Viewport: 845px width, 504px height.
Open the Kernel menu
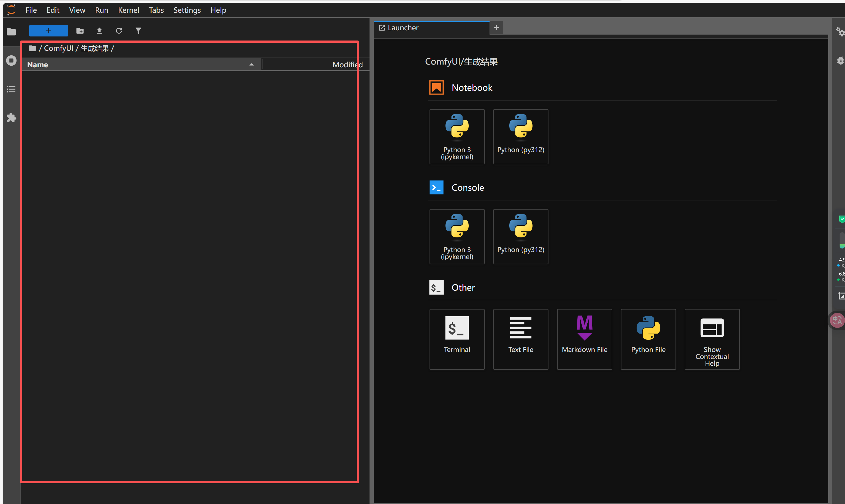(128, 10)
